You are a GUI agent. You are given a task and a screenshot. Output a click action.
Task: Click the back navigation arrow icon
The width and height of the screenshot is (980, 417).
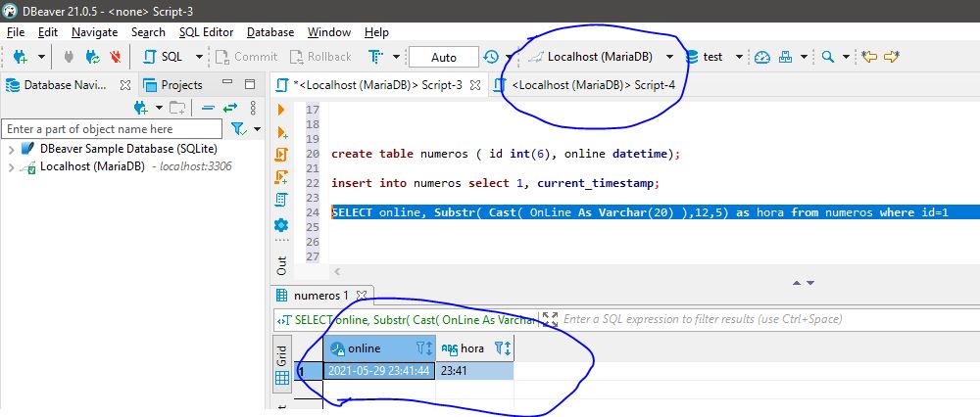point(869,57)
